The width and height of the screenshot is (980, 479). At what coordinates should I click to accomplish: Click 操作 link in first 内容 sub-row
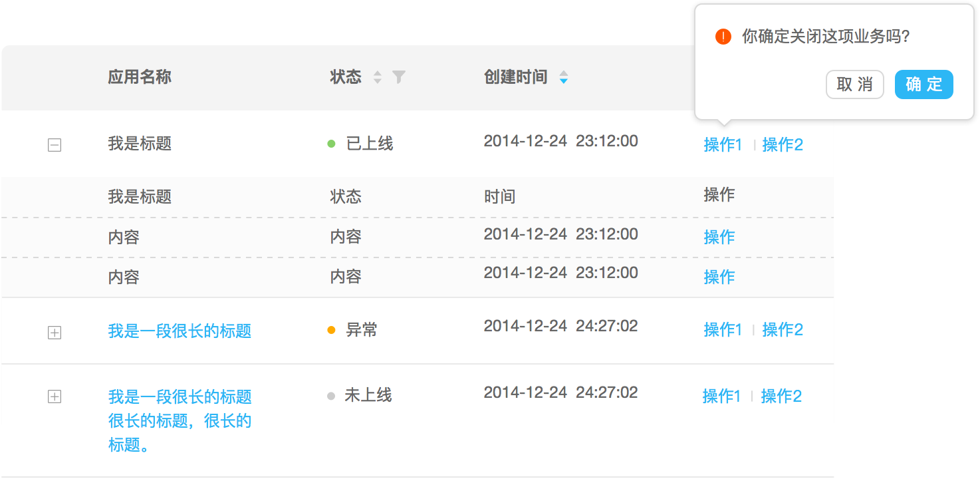click(719, 237)
